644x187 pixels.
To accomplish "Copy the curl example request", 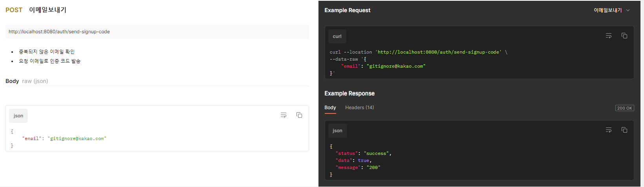I will (x=624, y=36).
